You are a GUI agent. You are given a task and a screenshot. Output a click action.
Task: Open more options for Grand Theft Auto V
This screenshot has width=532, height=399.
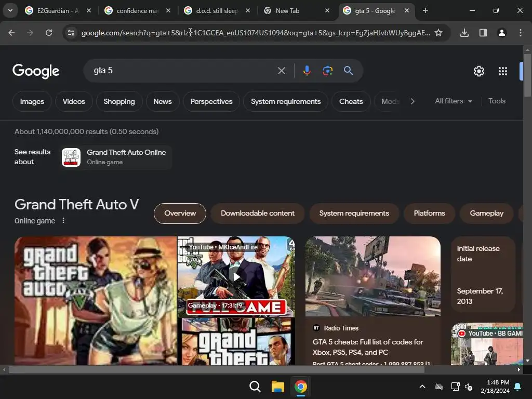pyautogui.click(x=63, y=220)
